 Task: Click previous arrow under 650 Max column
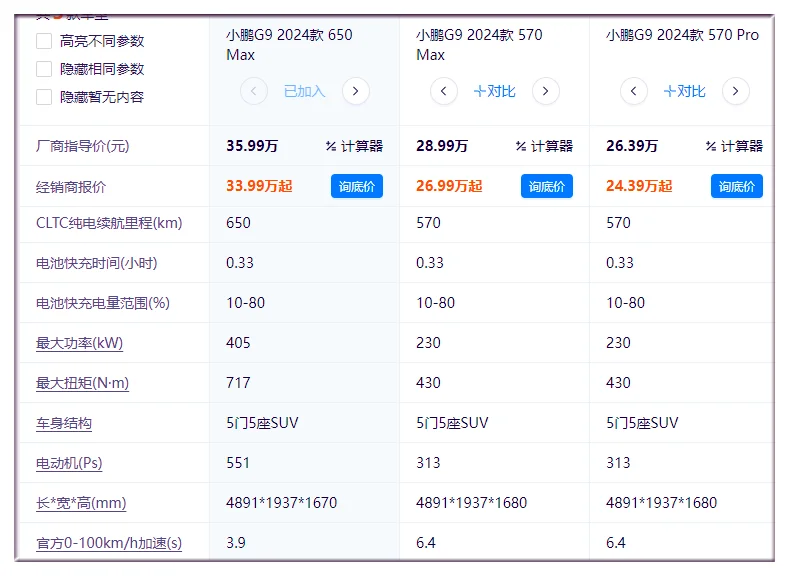254,91
